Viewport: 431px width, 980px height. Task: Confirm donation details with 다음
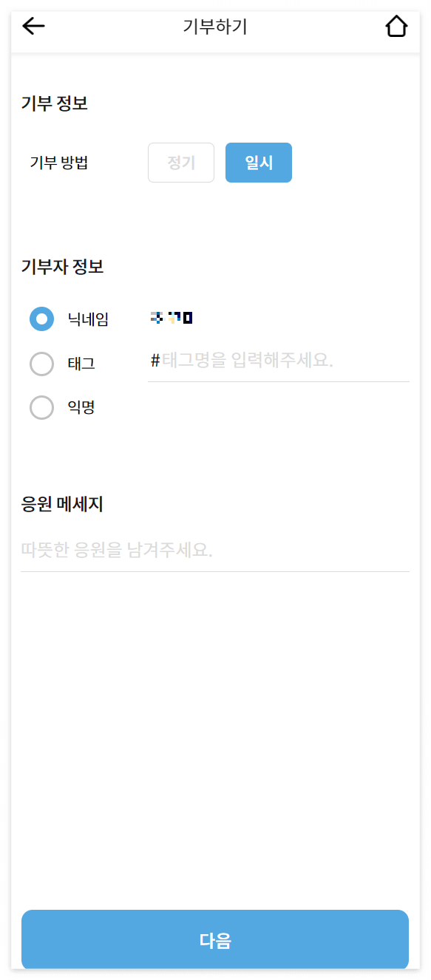pos(215,939)
